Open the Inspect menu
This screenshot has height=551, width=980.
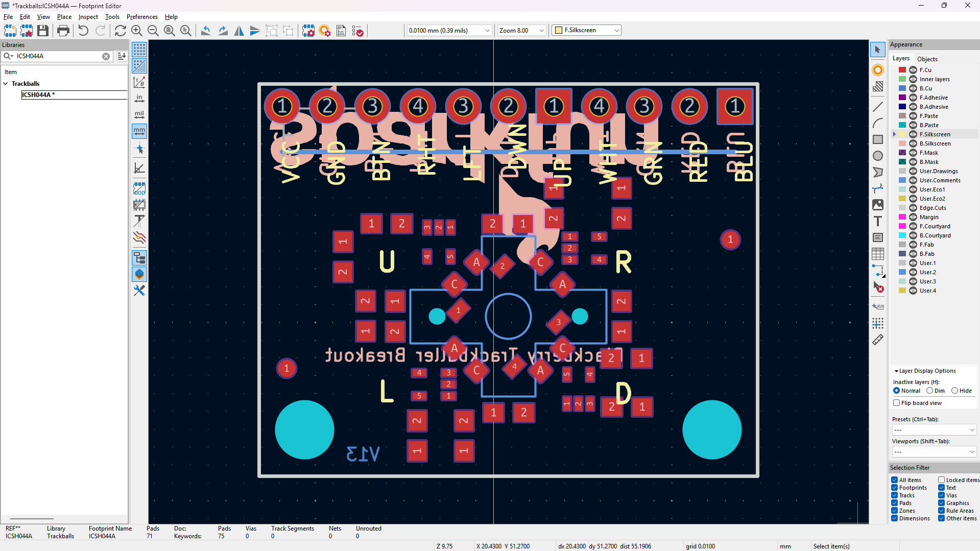[x=88, y=17]
